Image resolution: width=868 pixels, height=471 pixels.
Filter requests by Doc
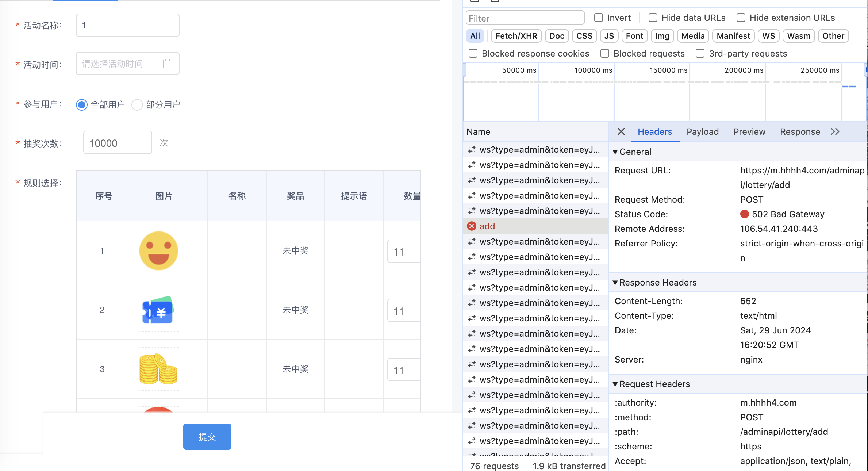(557, 36)
